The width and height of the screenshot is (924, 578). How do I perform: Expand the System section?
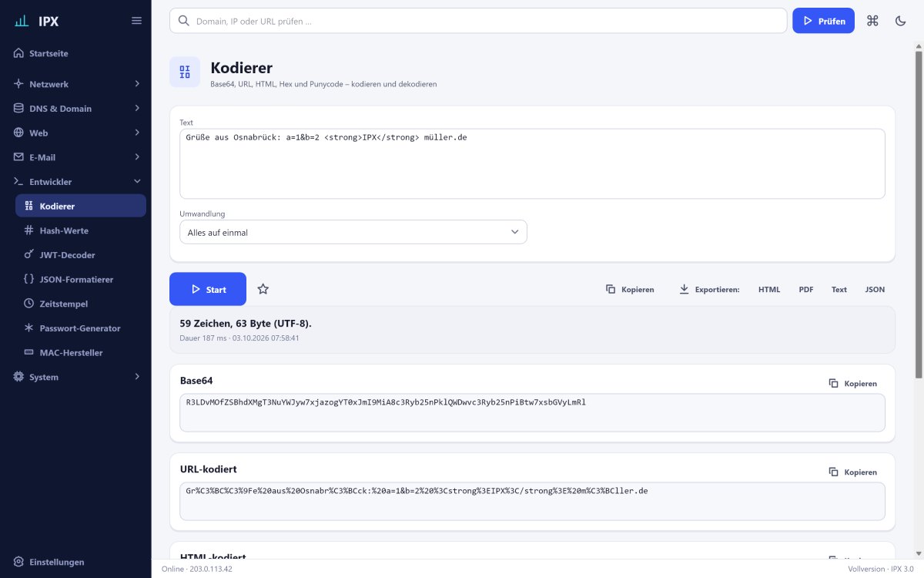click(x=137, y=377)
